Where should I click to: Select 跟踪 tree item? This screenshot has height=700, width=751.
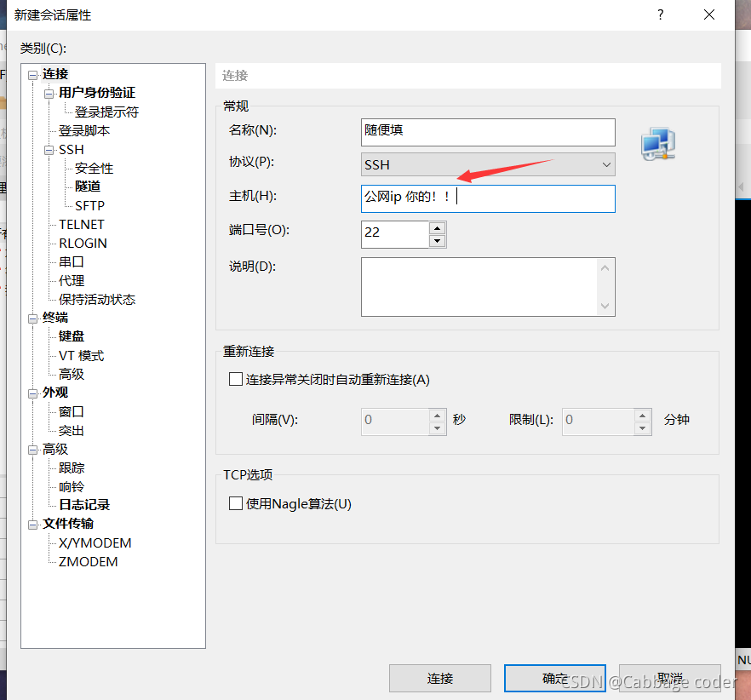72,468
